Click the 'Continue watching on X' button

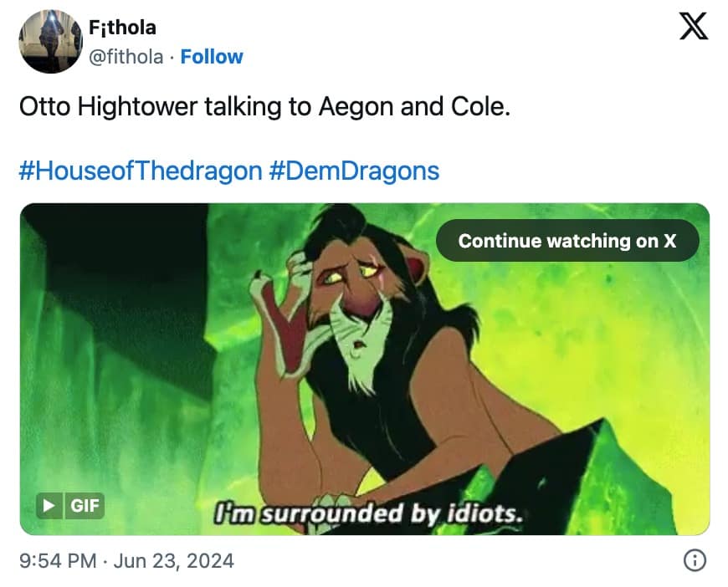(x=568, y=241)
